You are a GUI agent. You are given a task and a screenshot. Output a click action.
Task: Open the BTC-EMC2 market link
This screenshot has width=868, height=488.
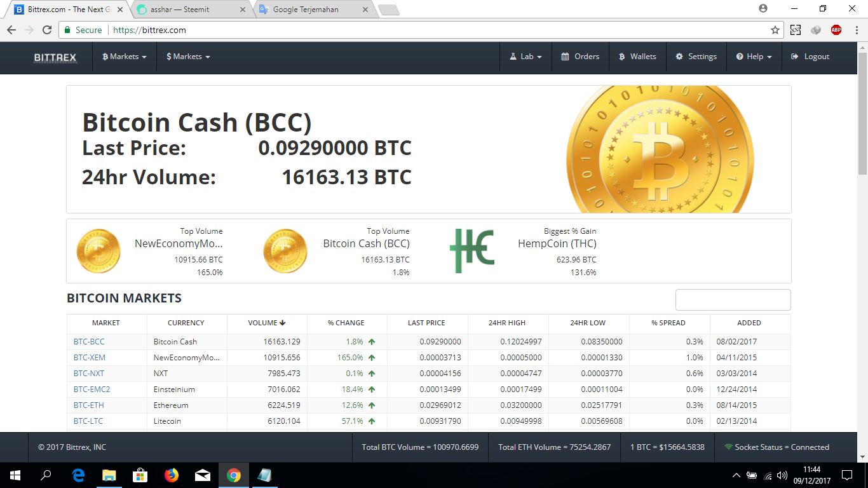click(92, 390)
